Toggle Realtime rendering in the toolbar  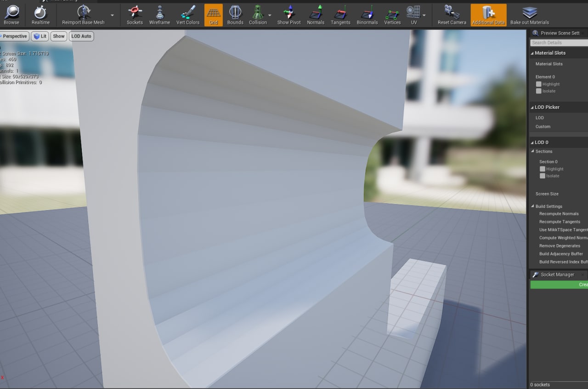(40, 15)
